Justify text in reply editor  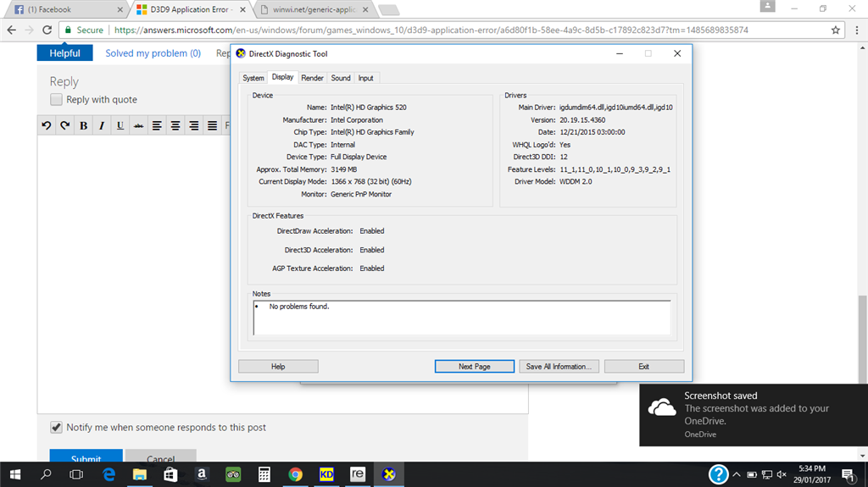pos(212,125)
